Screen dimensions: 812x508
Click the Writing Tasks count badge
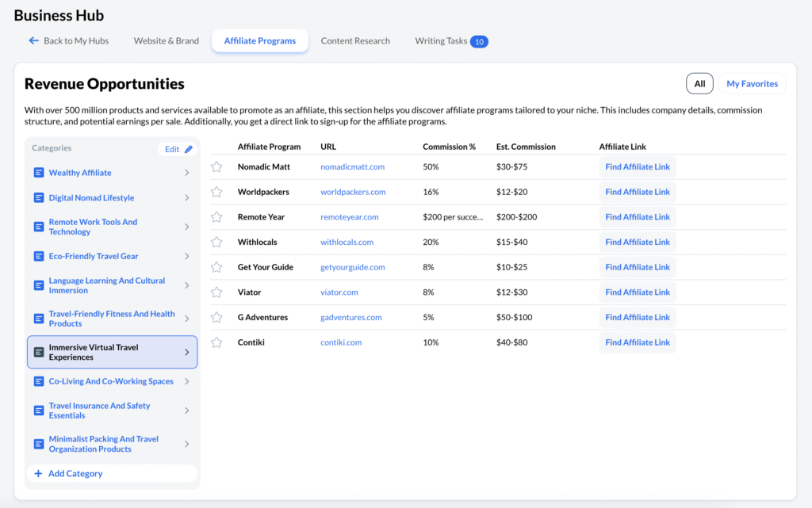[x=480, y=40]
